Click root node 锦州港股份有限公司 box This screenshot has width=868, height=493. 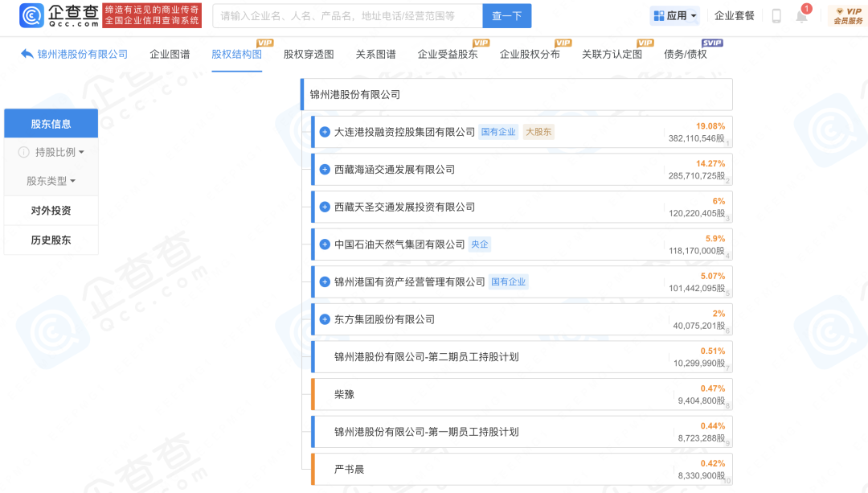pos(517,95)
